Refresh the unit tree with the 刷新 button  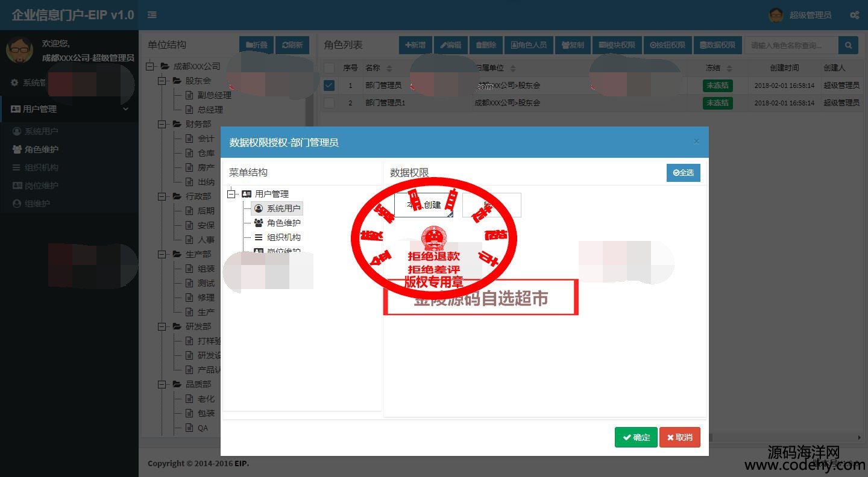(x=292, y=45)
